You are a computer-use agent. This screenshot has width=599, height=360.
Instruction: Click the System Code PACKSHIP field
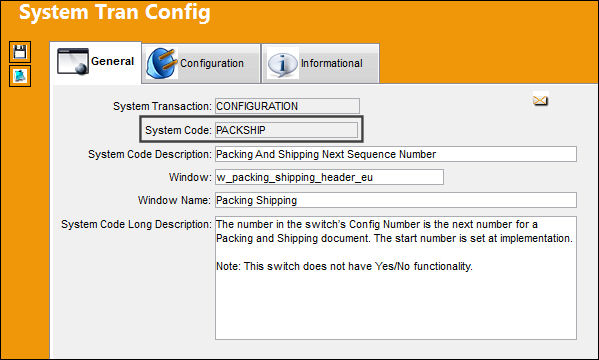287,130
